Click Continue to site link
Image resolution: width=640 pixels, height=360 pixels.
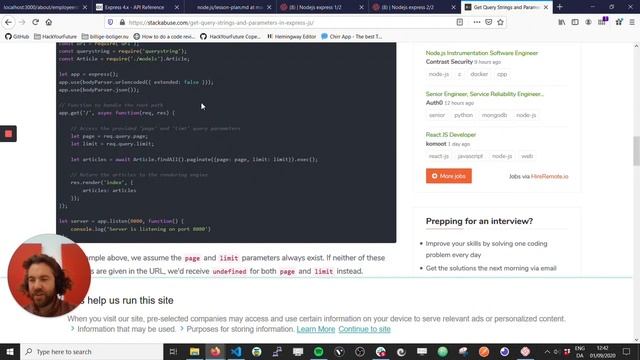[x=364, y=329]
